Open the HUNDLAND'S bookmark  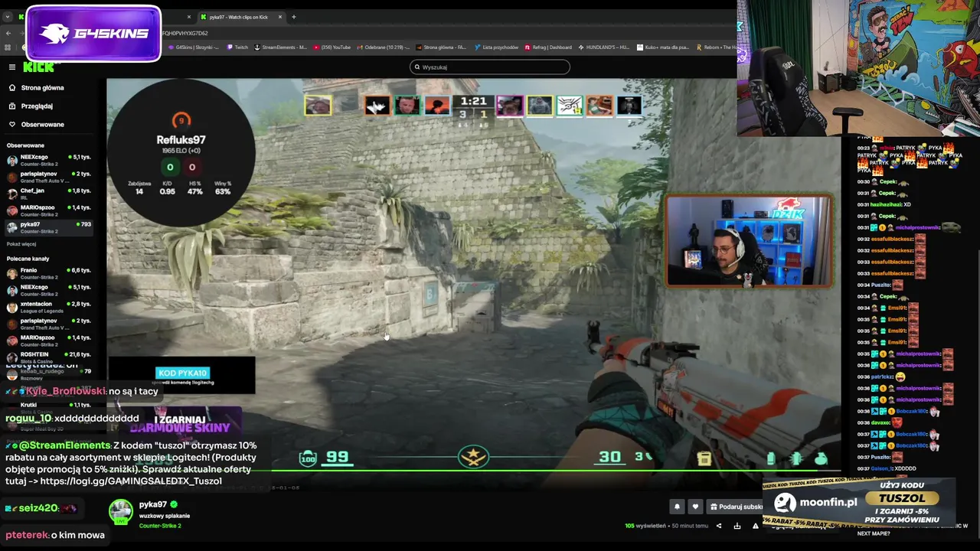tap(604, 47)
